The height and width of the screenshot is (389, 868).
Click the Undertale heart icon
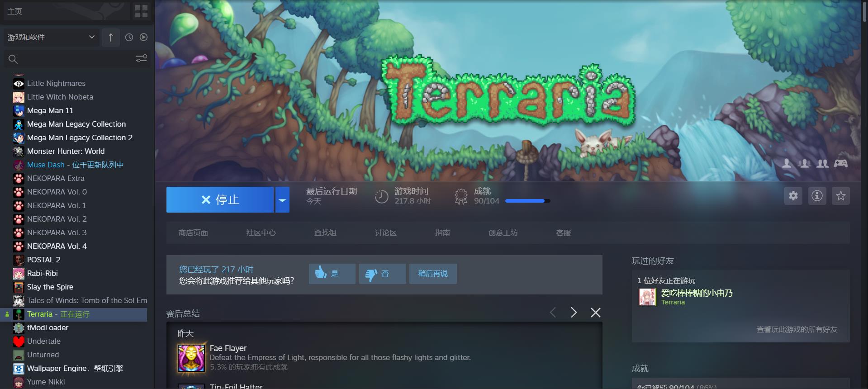(19, 341)
